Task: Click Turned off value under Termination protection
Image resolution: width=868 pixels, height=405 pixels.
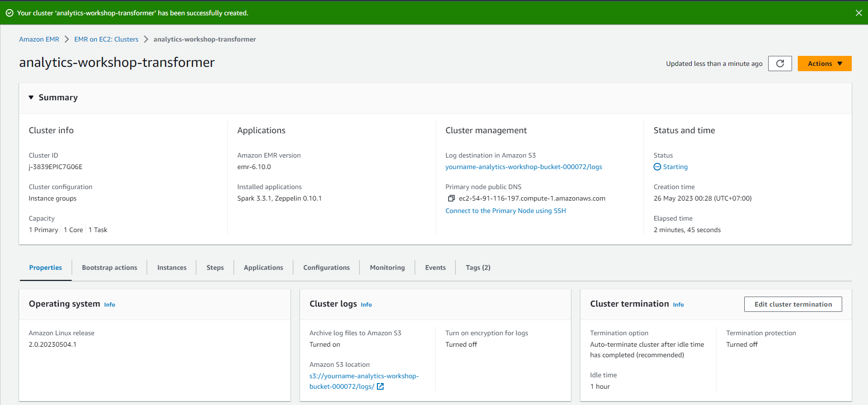Action: 742,344
